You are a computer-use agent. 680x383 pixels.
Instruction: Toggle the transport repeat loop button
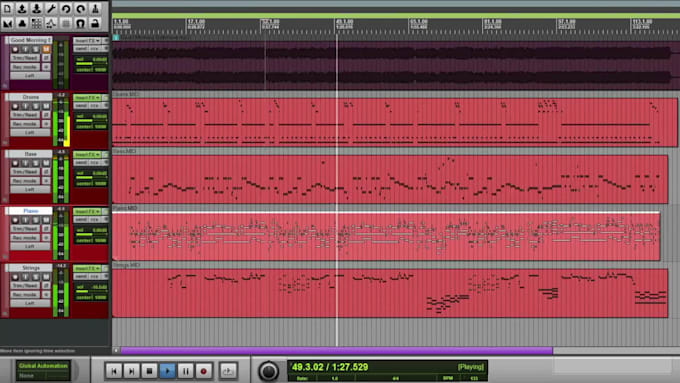coord(228,371)
